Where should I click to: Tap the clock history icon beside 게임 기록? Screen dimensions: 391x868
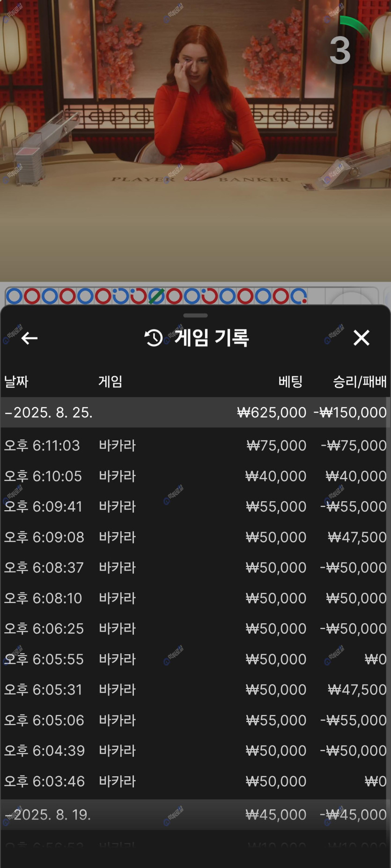coord(154,338)
